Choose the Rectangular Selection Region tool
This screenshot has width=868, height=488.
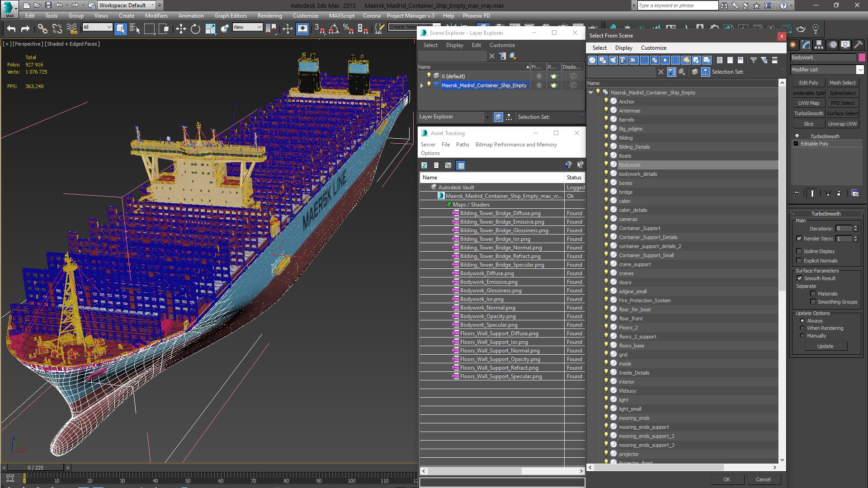coord(149,29)
